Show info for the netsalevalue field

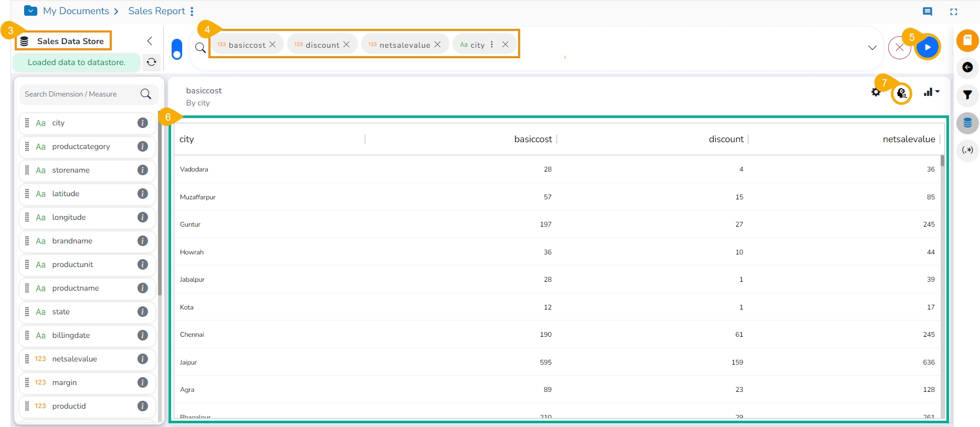coord(143,359)
